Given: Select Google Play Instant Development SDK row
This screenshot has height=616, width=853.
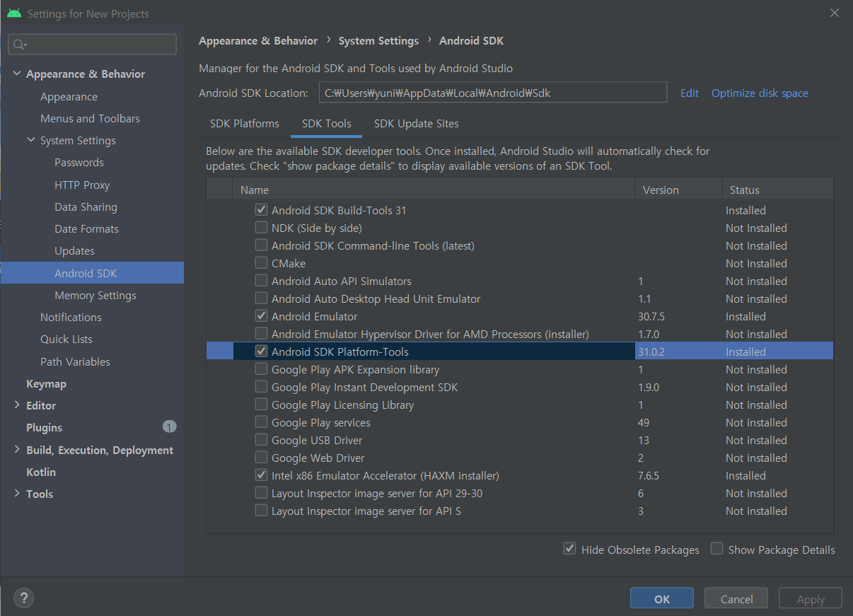Looking at the screenshot, I should pos(519,387).
